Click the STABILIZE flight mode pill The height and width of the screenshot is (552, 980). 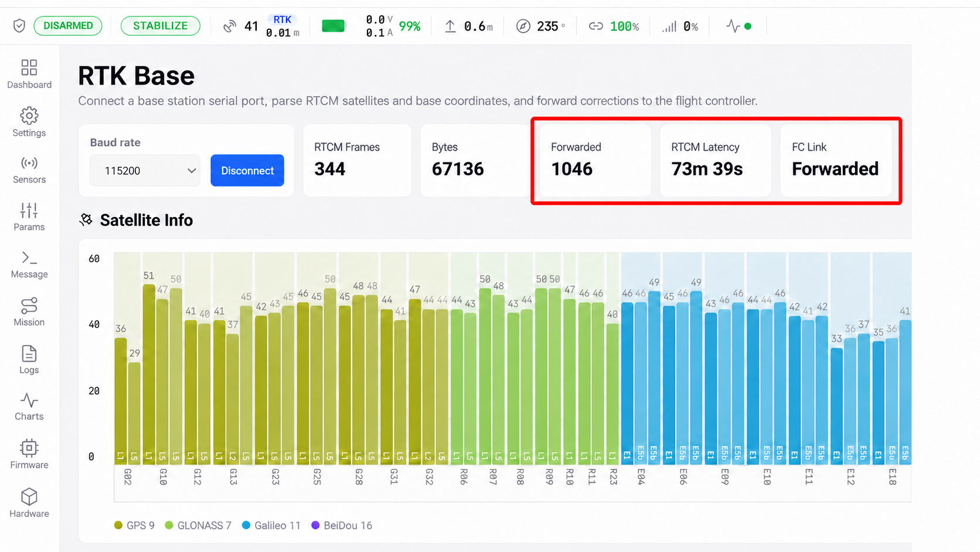coord(160,26)
